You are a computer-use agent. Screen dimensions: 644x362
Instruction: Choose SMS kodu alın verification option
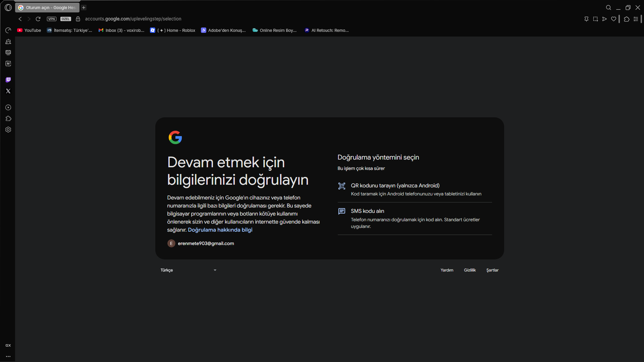coord(415,219)
